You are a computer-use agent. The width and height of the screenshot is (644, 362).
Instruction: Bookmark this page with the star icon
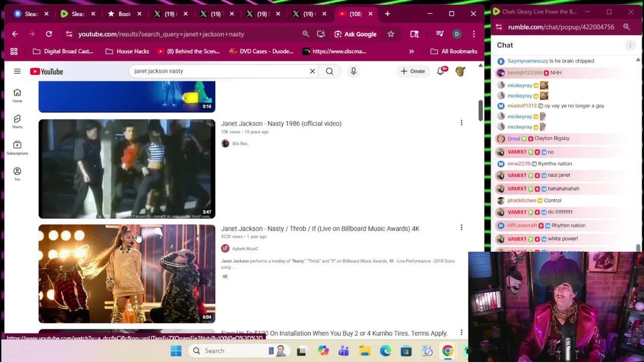(x=391, y=34)
